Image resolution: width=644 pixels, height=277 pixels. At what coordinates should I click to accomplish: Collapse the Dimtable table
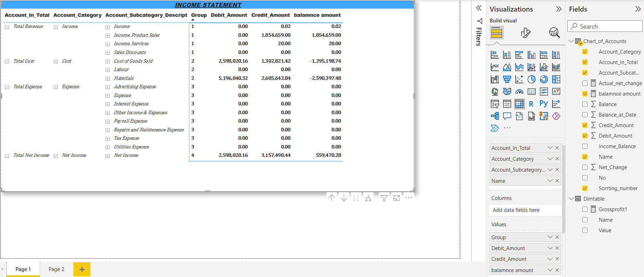point(571,199)
